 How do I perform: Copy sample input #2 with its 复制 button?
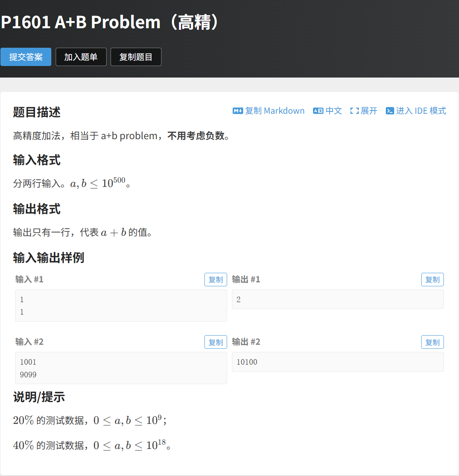tap(216, 342)
